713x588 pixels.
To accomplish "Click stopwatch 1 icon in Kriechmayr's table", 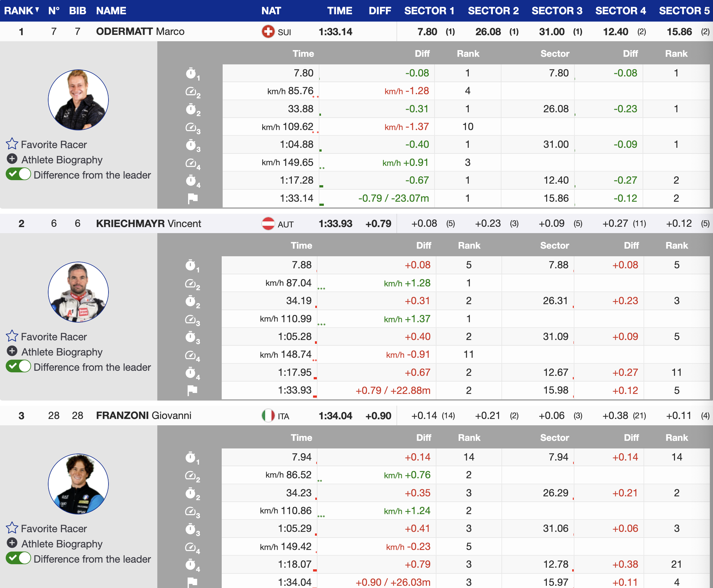I will pos(191,265).
